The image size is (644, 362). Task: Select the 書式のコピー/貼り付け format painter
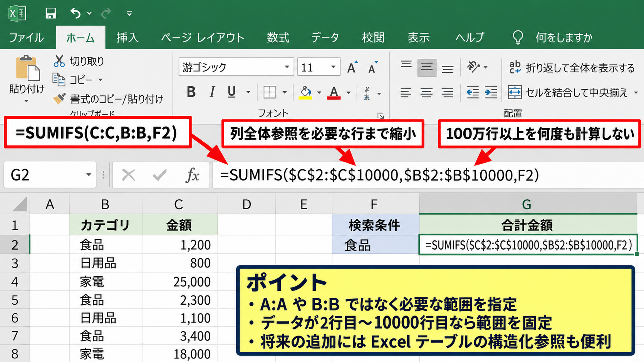(x=108, y=99)
